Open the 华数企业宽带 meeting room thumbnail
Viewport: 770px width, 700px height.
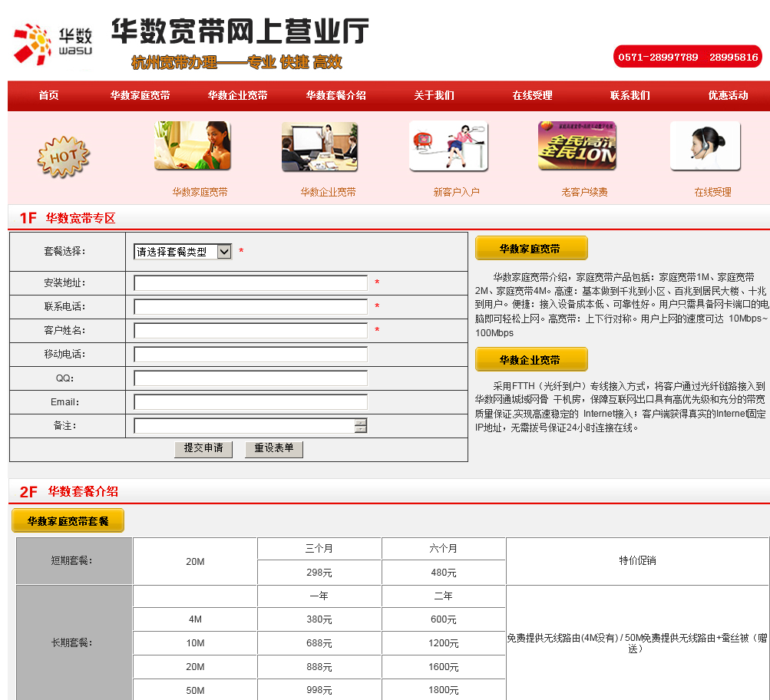(319, 147)
